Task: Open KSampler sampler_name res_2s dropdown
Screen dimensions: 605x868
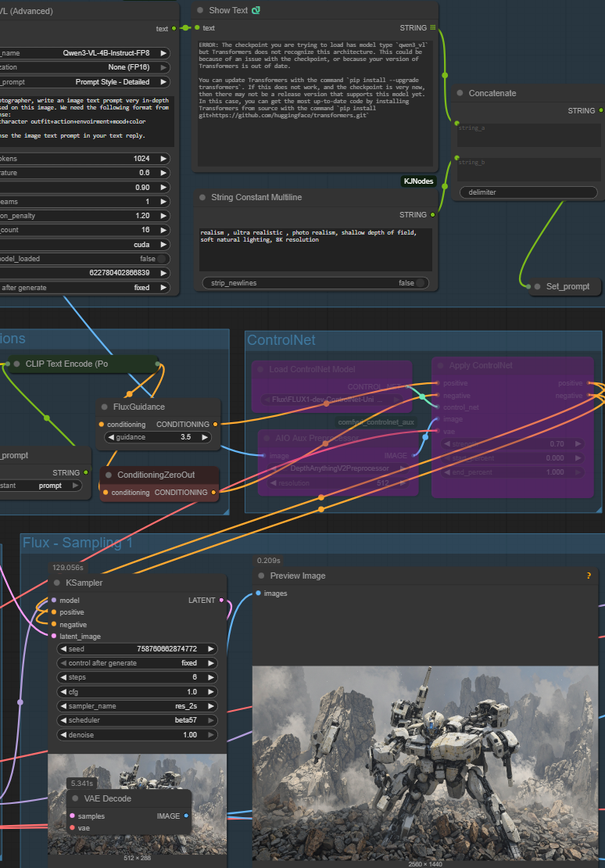Action: [137, 706]
